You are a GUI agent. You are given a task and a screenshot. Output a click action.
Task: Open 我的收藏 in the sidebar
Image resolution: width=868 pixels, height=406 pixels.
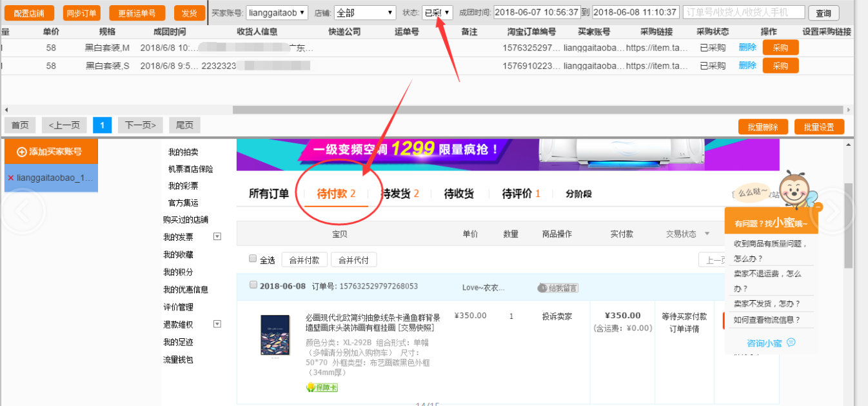point(178,254)
